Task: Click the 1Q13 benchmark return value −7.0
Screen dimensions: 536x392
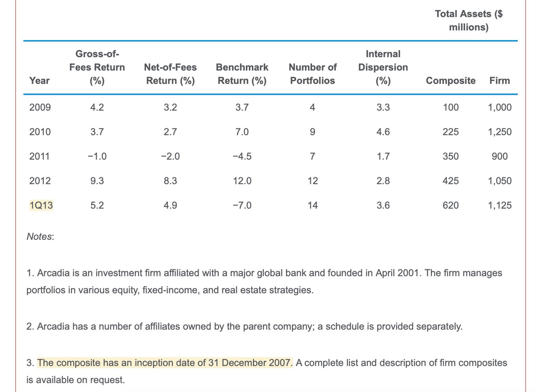Action: click(x=242, y=205)
